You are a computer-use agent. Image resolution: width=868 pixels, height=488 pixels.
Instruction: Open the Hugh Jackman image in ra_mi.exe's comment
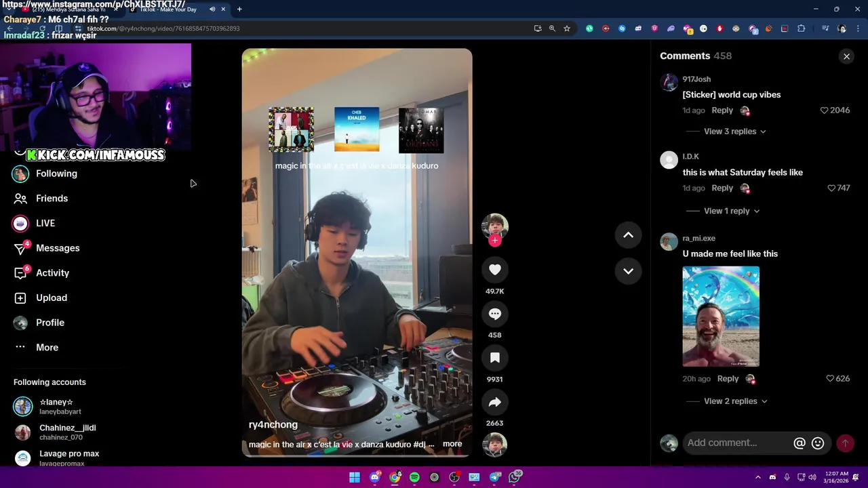pyautogui.click(x=721, y=317)
